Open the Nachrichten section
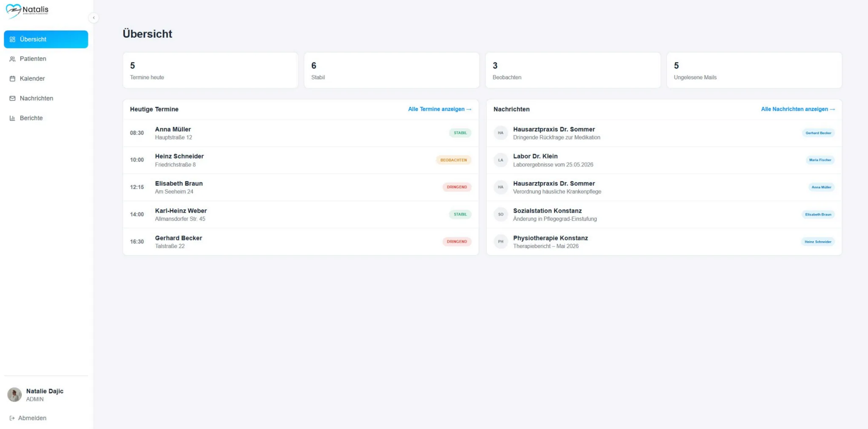Image resolution: width=868 pixels, height=429 pixels. 46,98
